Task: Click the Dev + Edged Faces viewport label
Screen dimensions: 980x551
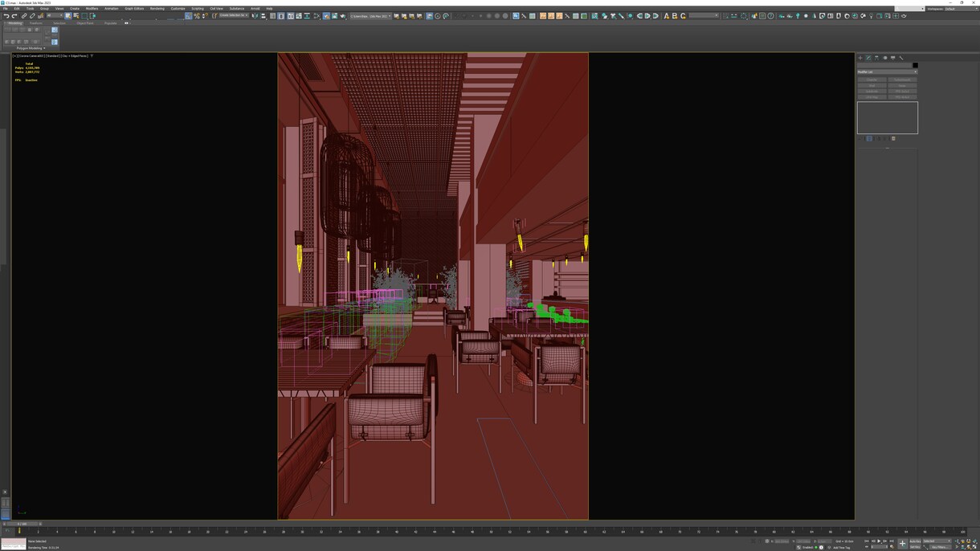Action: [x=76, y=55]
